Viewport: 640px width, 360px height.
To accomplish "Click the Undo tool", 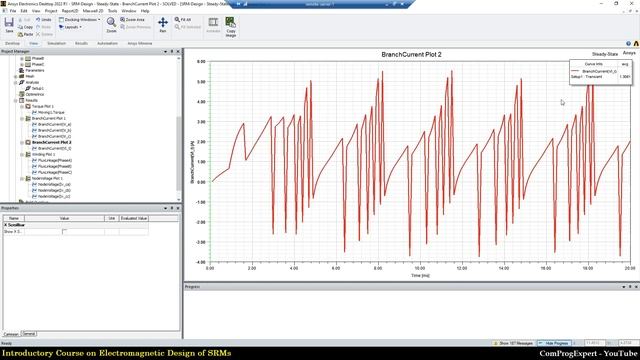I will tap(43, 20).
